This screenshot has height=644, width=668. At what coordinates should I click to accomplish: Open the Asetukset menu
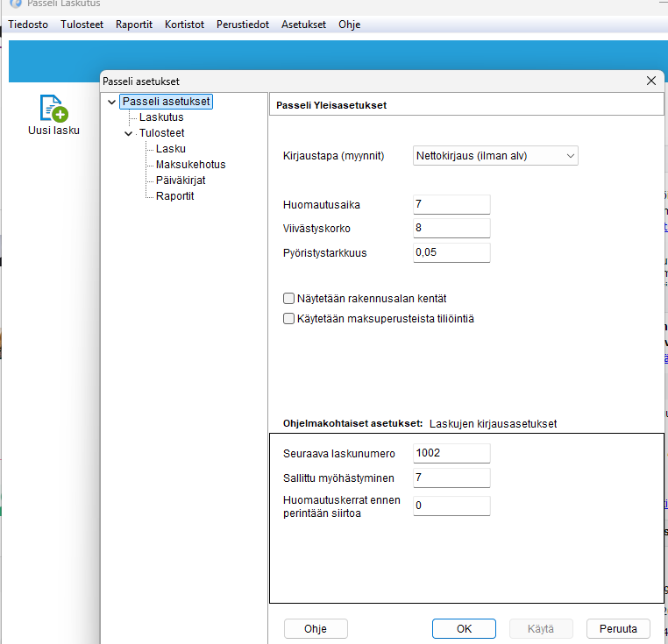tap(303, 25)
